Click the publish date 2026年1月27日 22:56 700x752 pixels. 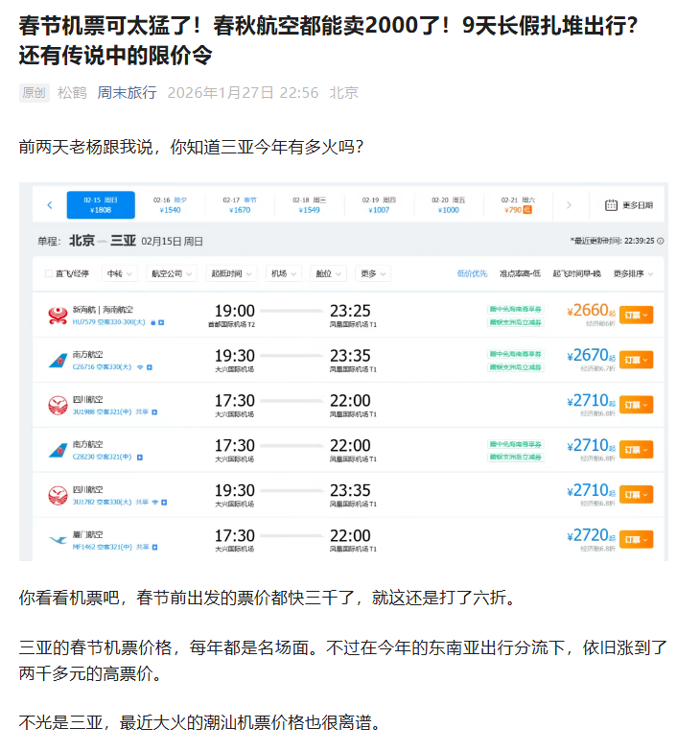point(243,92)
